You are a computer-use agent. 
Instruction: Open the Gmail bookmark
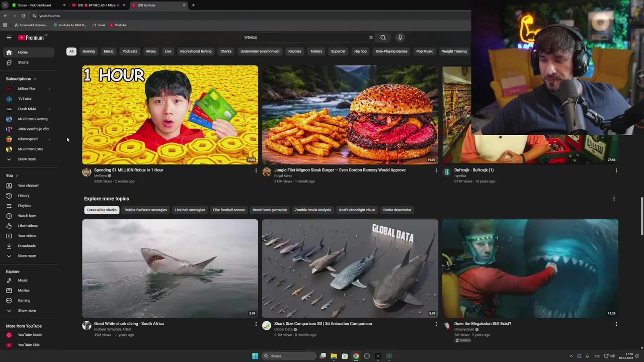point(99,25)
